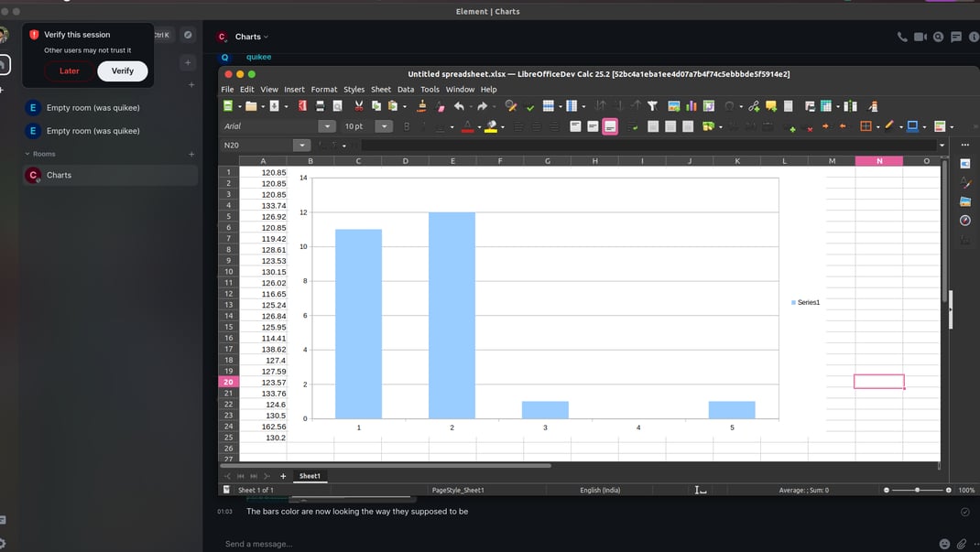Start a video call in the Charts room

point(920,37)
